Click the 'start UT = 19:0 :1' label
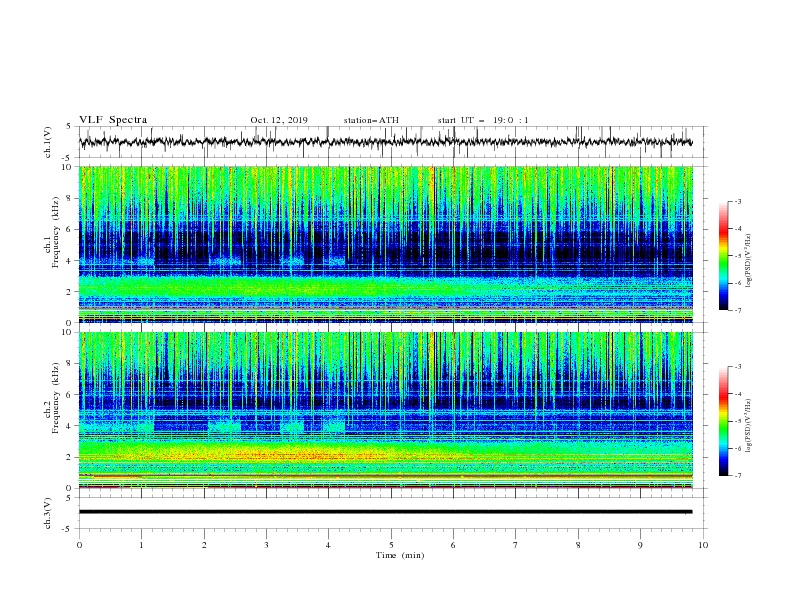This screenshot has height=612, width=792. point(483,120)
